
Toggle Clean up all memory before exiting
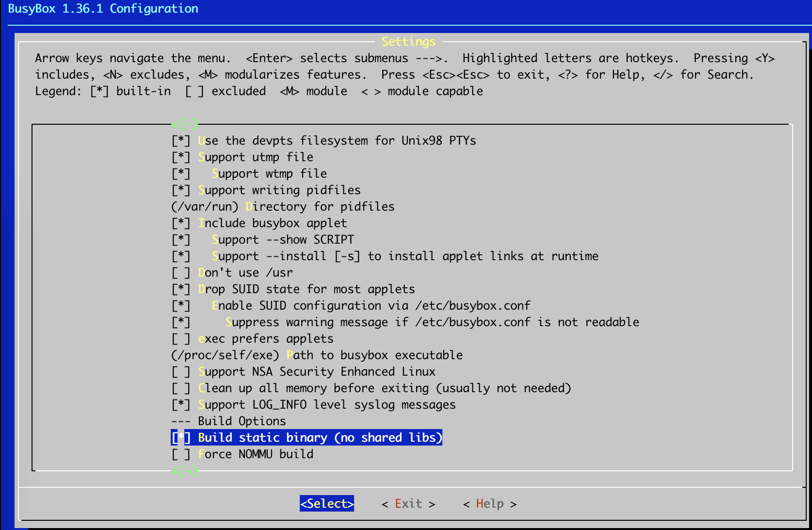click(181, 388)
